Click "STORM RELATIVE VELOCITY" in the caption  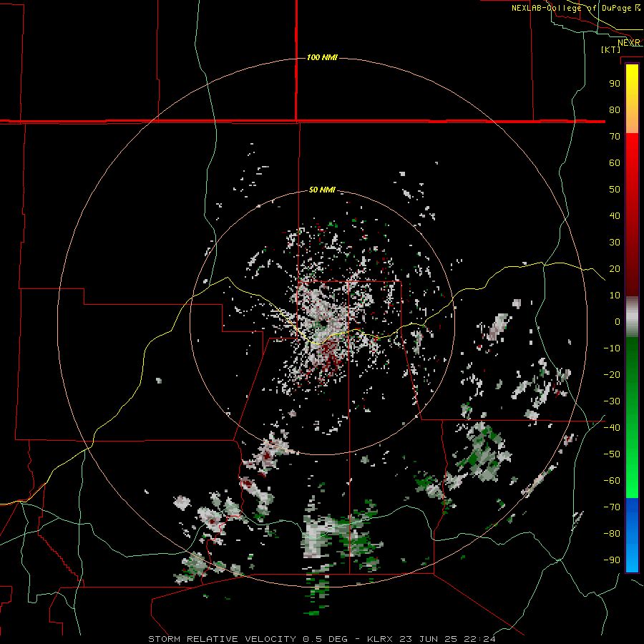tap(223, 639)
